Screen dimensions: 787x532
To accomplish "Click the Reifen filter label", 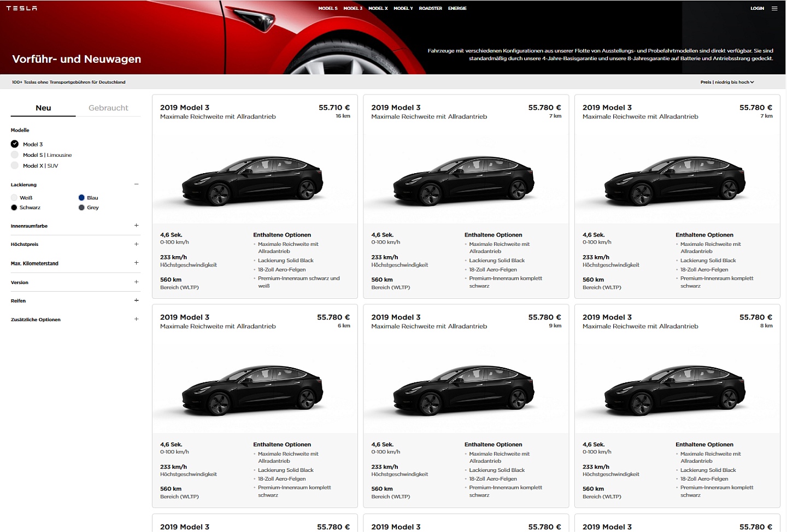I will click(18, 300).
